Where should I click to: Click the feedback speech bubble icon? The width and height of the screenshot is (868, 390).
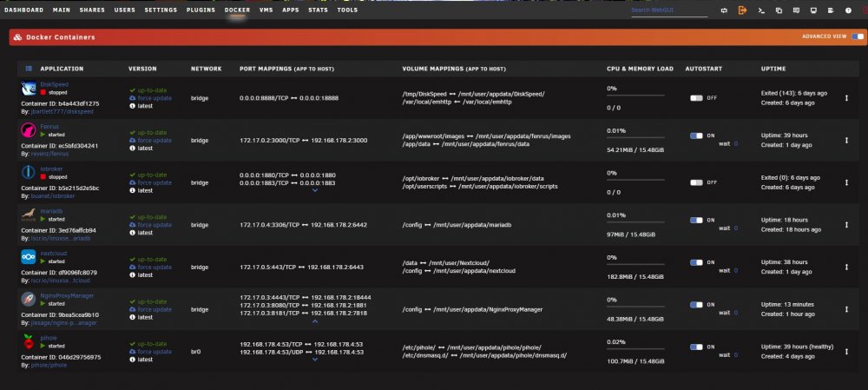click(796, 10)
